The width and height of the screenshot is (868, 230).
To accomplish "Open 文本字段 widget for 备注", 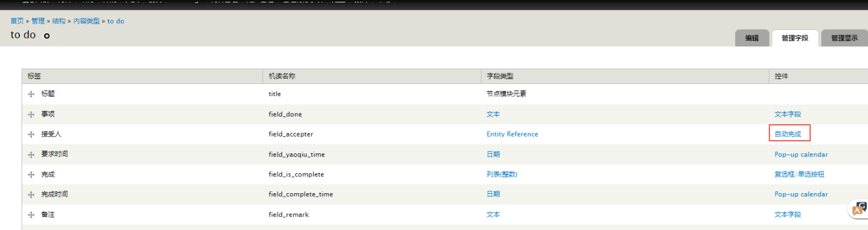I will [x=788, y=214].
